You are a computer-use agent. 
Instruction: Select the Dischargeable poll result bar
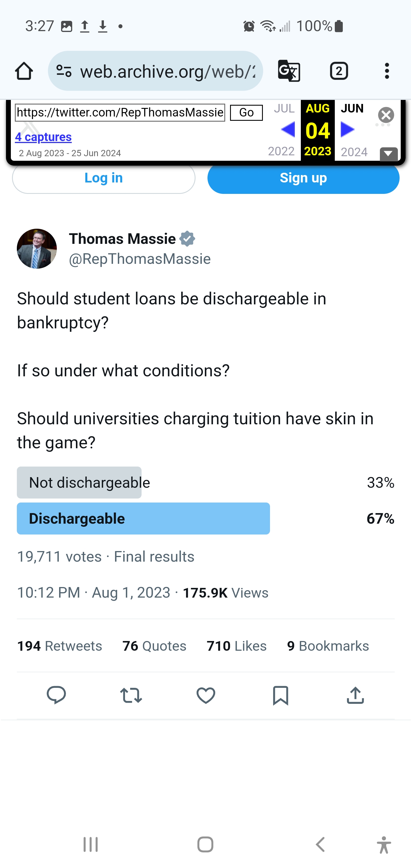coord(143,518)
